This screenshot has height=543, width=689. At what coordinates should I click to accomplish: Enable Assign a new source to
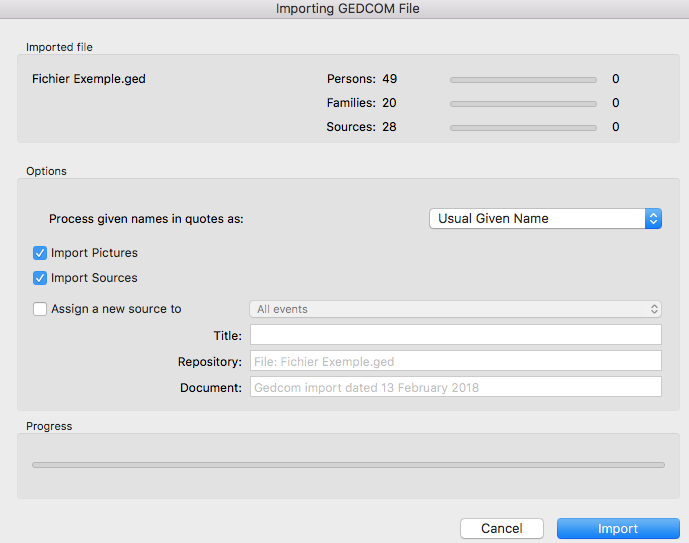(40, 309)
